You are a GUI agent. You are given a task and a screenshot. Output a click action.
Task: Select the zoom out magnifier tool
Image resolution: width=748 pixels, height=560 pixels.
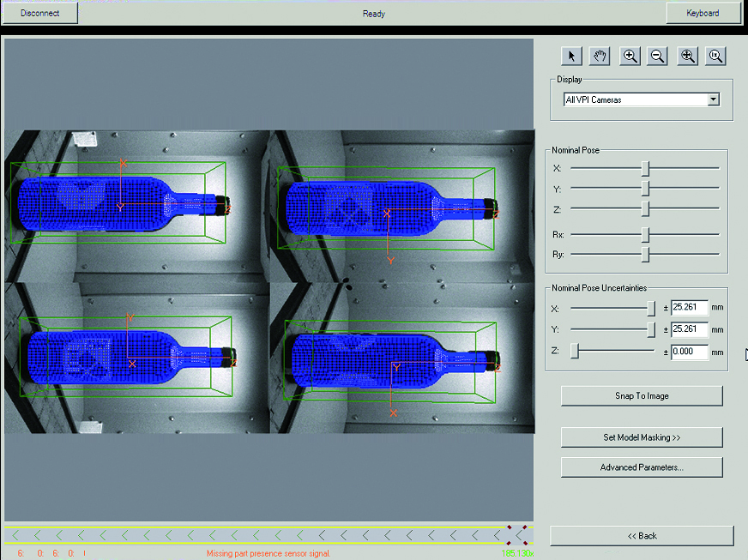point(656,55)
